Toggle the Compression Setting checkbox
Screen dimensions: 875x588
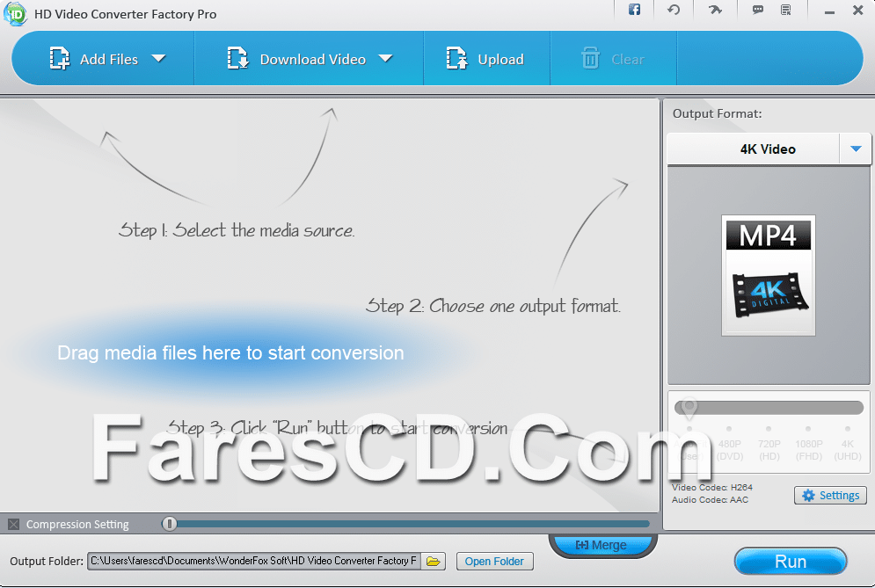coord(14,525)
